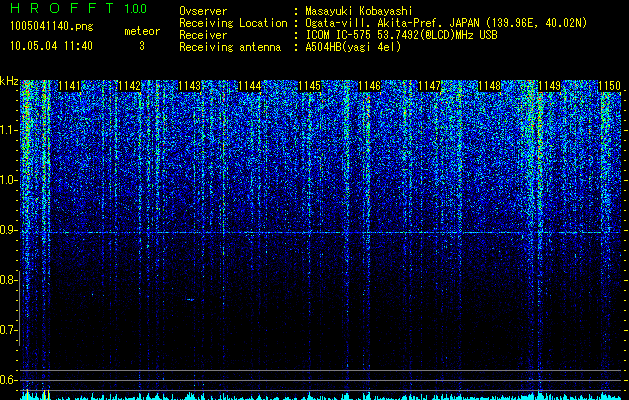The image size is (629, 400).
Task: Click the kHz axis unit label
Action: click(x=9, y=81)
